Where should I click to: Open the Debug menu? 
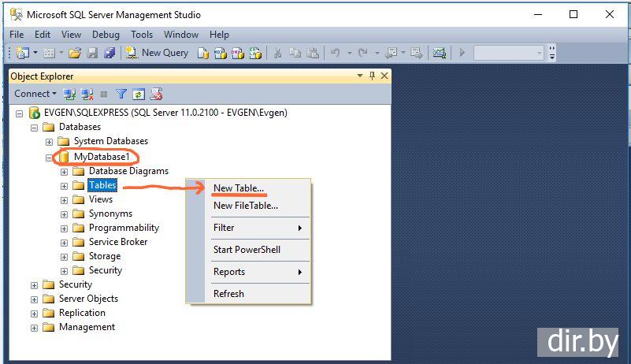106,35
